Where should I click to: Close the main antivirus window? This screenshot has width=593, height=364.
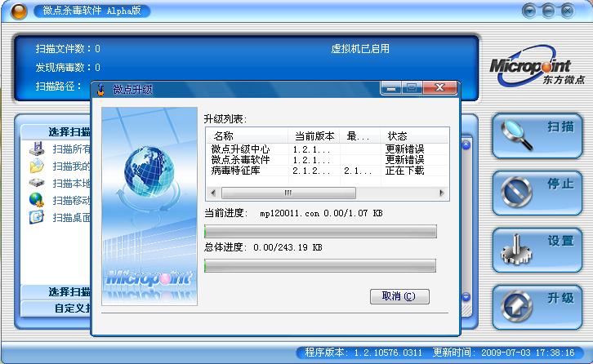pyautogui.click(x=567, y=11)
